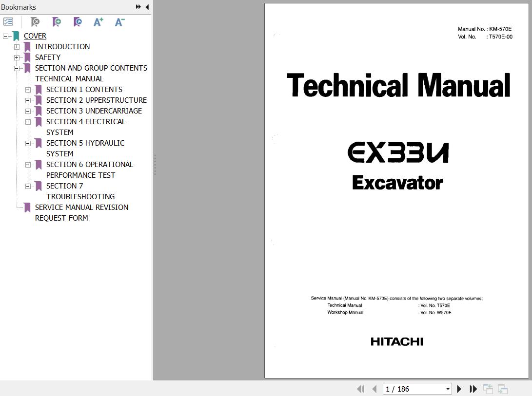This screenshot has width=532, height=396.
Task: Go to SECTION 3 UNDERCARRIAGE
Action: 94,111
